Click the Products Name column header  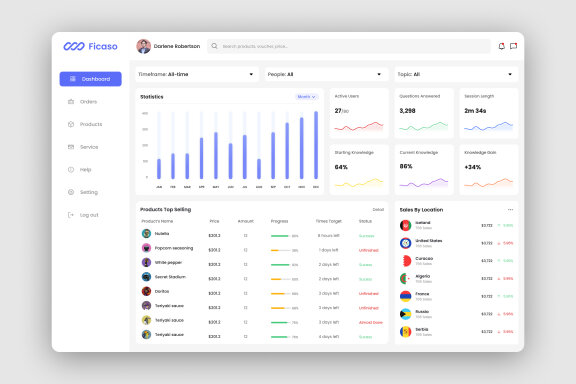[157, 221]
